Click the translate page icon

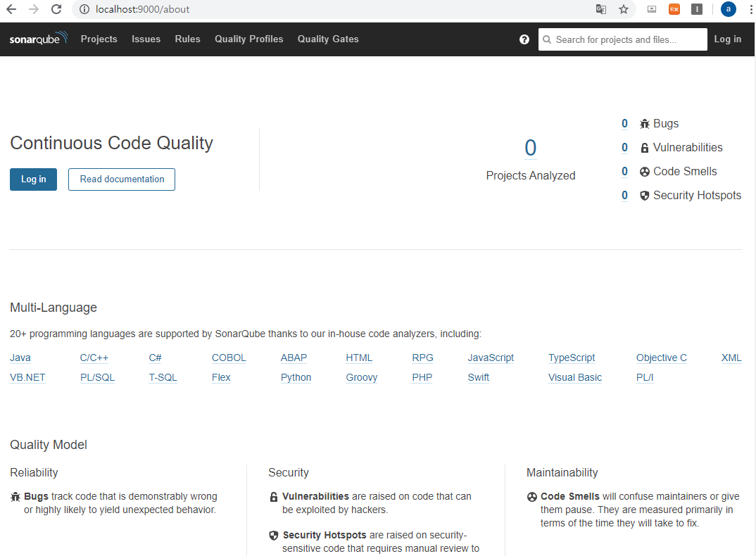tap(600, 9)
